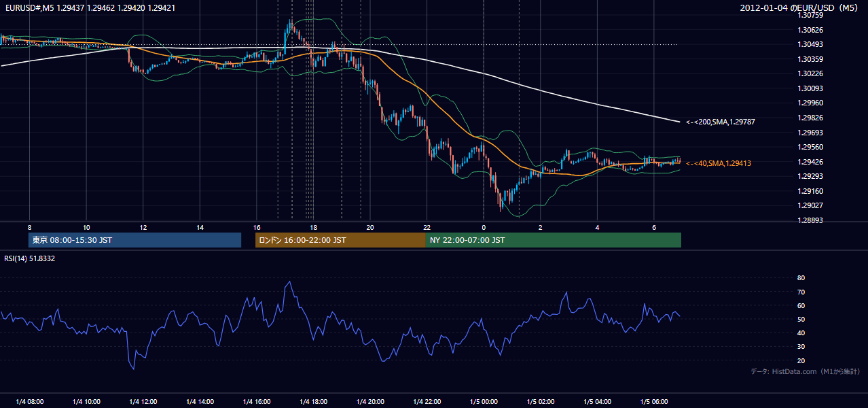Click the 1/4 22:00 time axis label
Image resolution: width=868 pixels, height=408 pixels.
[x=427, y=402]
